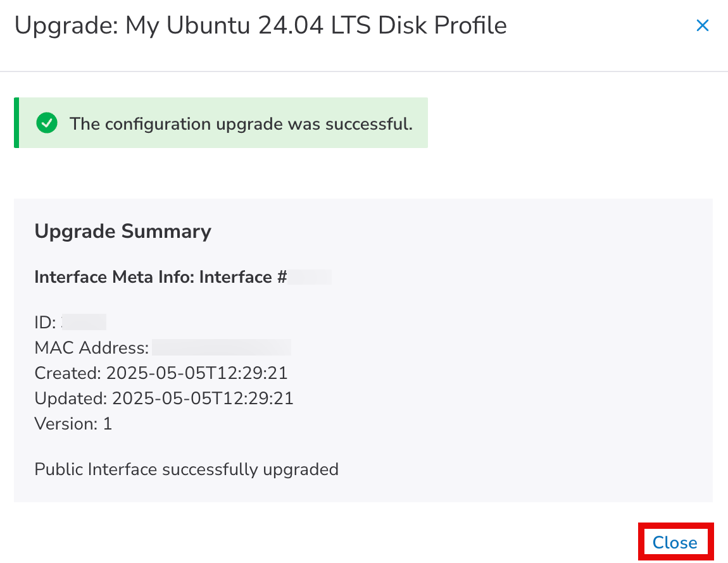Image resolution: width=728 pixels, height=563 pixels.
Task: Click the 2025-05-05T12:29:21 created date value
Action: 197,373
